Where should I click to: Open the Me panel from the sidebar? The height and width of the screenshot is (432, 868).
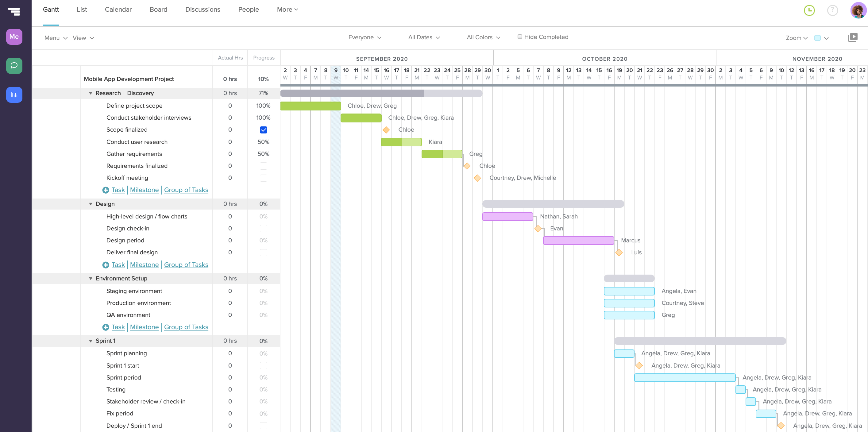tap(14, 37)
